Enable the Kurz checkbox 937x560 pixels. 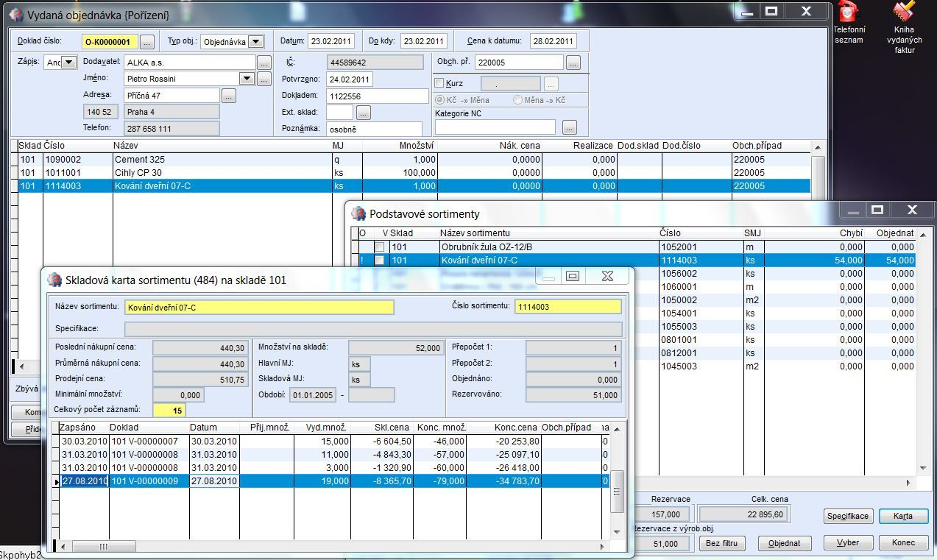click(439, 83)
